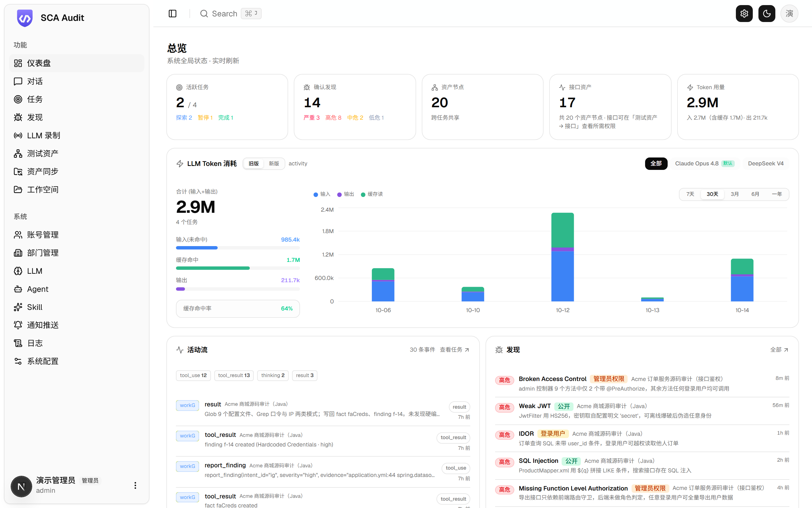Image resolution: width=812 pixels, height=508 pixels.
Task: Set chart range to 3月
Action: pyautogui.click(x=734, y=194)
